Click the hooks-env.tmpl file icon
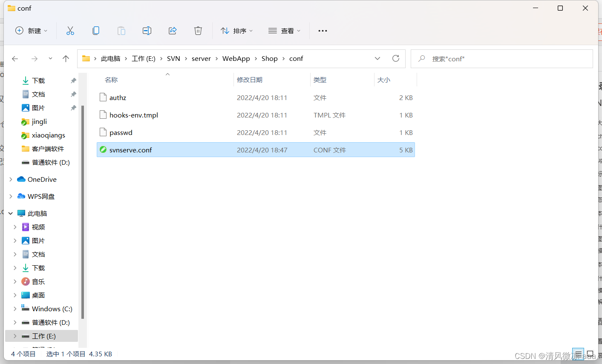 103,115
